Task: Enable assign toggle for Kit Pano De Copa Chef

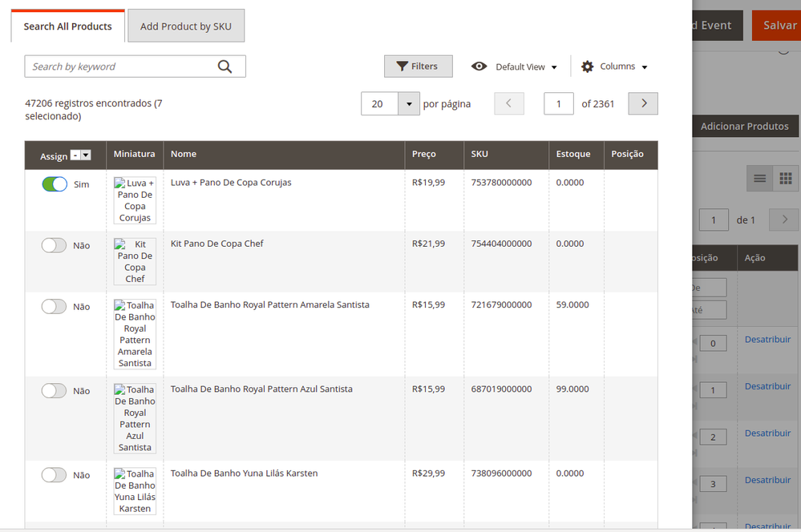Action: coord(55,245)
